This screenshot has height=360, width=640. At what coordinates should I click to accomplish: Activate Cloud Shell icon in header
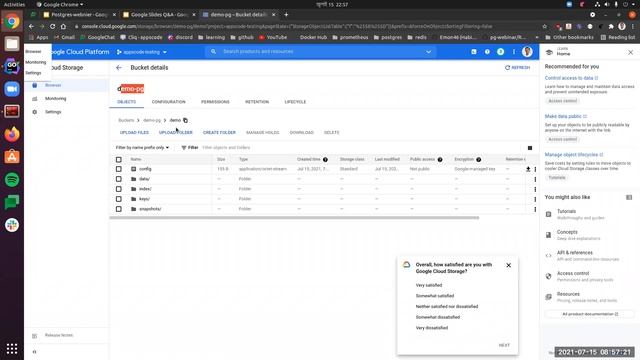tap(473, 52)
